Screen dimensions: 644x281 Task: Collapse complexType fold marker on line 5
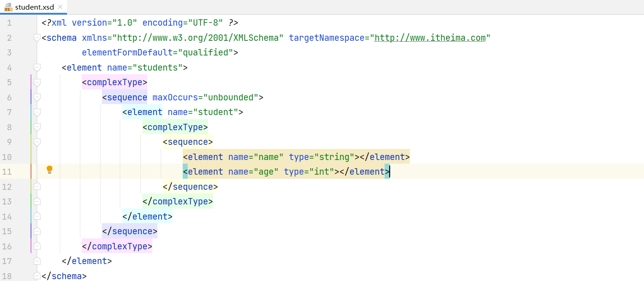point(37,83)
